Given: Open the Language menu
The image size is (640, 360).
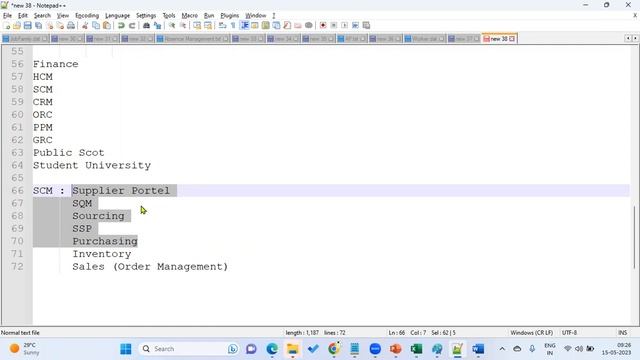Looking at the screenshot, I should tap(117, 16).
